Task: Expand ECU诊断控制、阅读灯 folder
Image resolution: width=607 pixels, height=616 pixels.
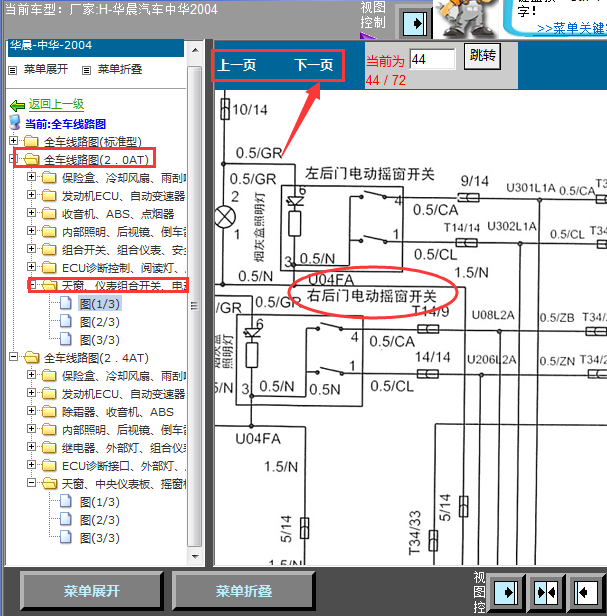Action: 31,267
